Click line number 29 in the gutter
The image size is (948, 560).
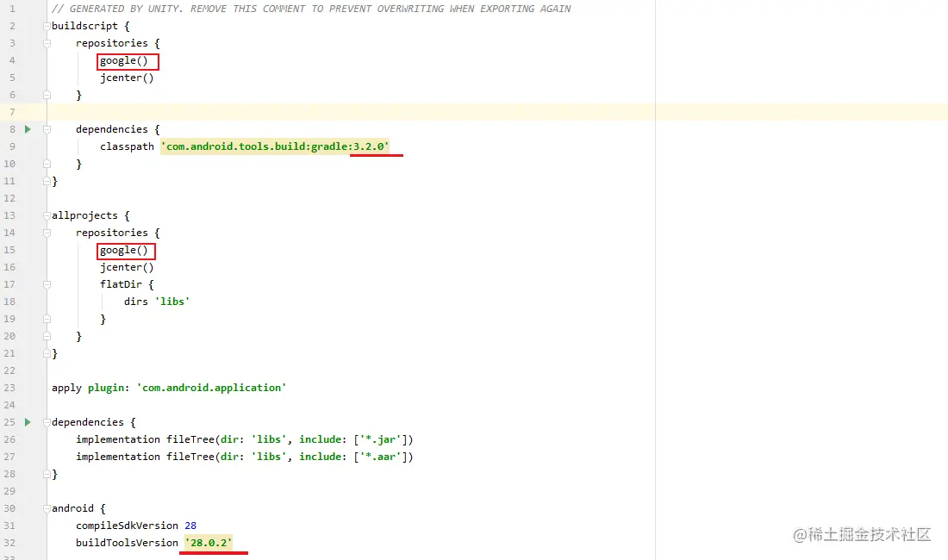click(x=9, y=491)
